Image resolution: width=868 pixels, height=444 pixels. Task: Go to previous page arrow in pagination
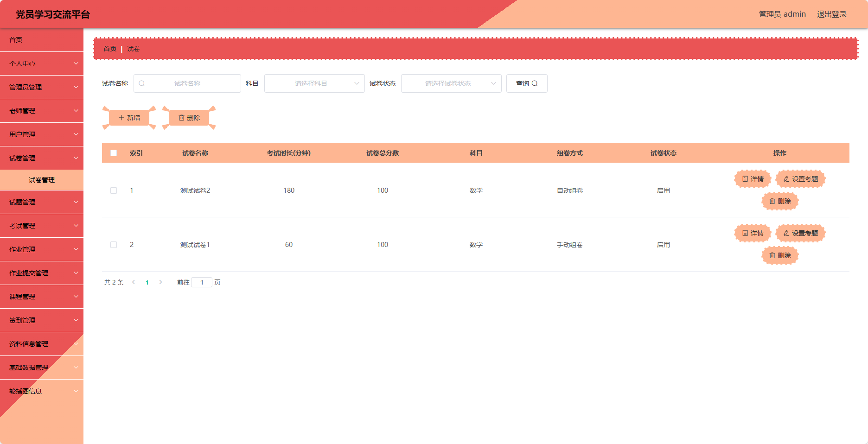coord(134,282)
